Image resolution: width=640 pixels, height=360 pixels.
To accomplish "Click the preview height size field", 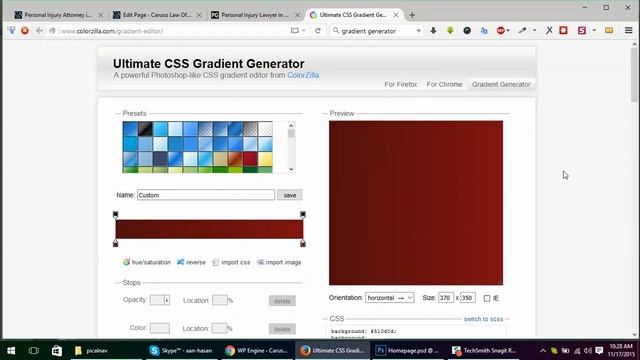I will [x=468, y=298].
